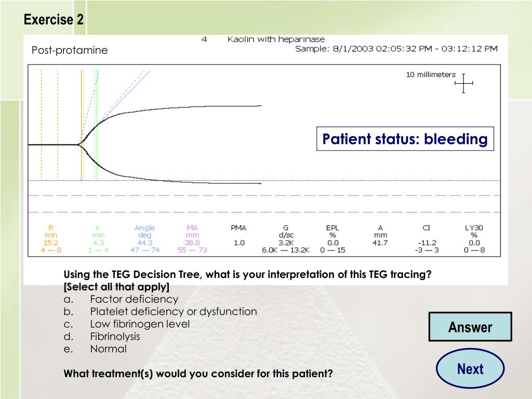Click the CI value -11.2
This screenshot has height=399, width=532.
(427, 243)
